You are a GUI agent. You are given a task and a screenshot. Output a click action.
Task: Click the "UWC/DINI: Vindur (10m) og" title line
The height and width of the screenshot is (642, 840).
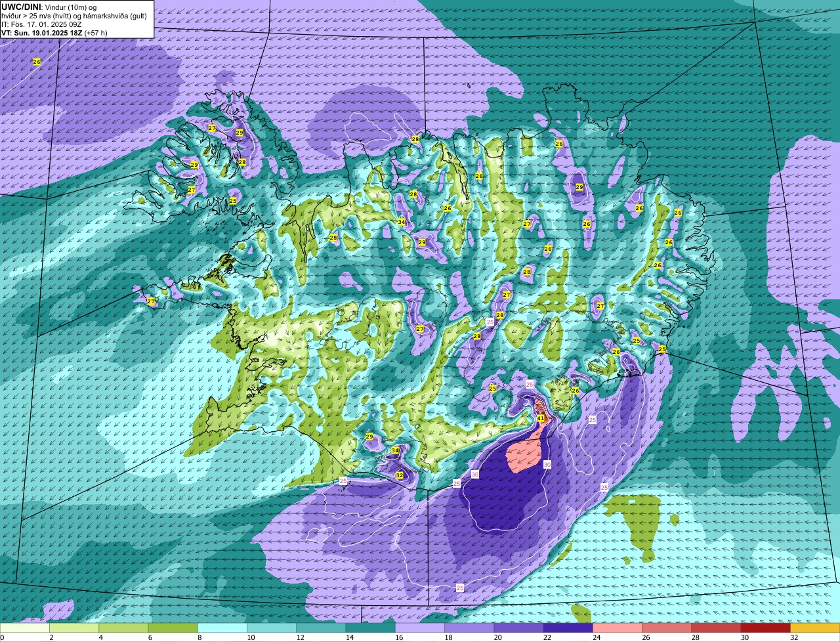coord(49,7)
